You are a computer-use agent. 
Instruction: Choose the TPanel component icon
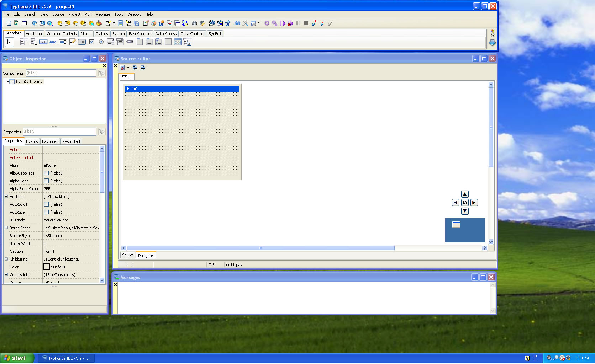[168, 42]
